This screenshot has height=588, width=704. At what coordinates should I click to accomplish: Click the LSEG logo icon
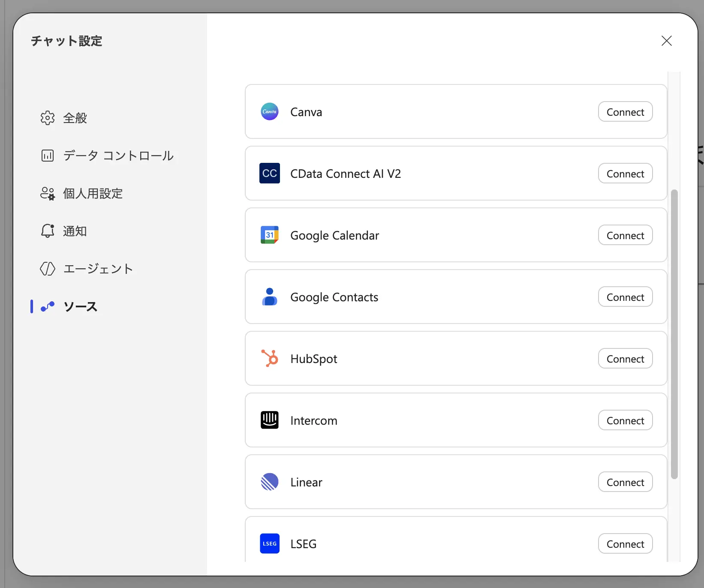tap(270, 543)
